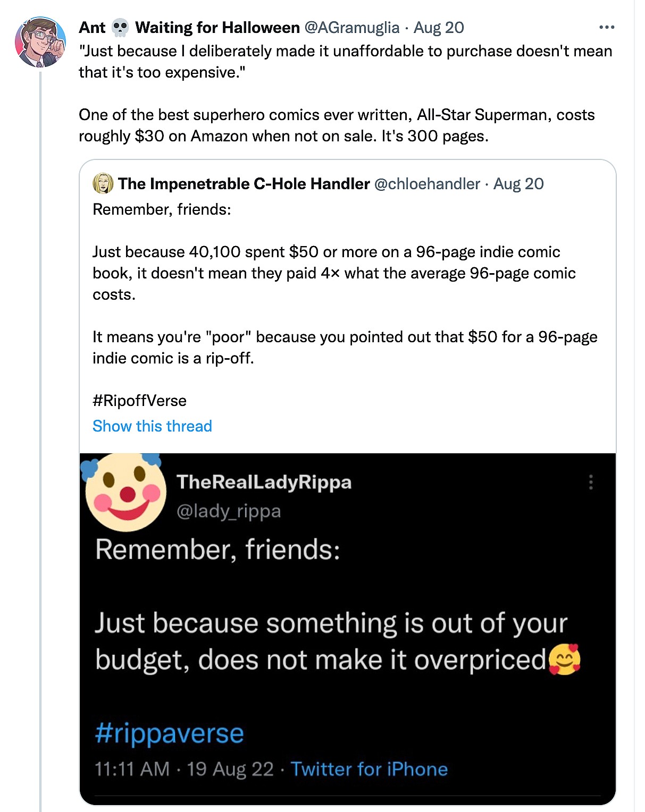Click the skull emoji in Ant's display name
645x812 pixels.
121,28
